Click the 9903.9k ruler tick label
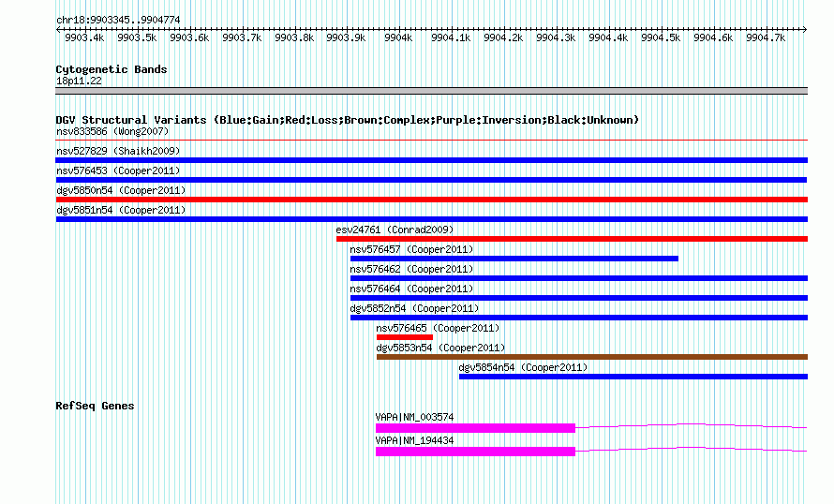Image resolution: width=834 pixels, height=504 pixels. pos(347,37)
